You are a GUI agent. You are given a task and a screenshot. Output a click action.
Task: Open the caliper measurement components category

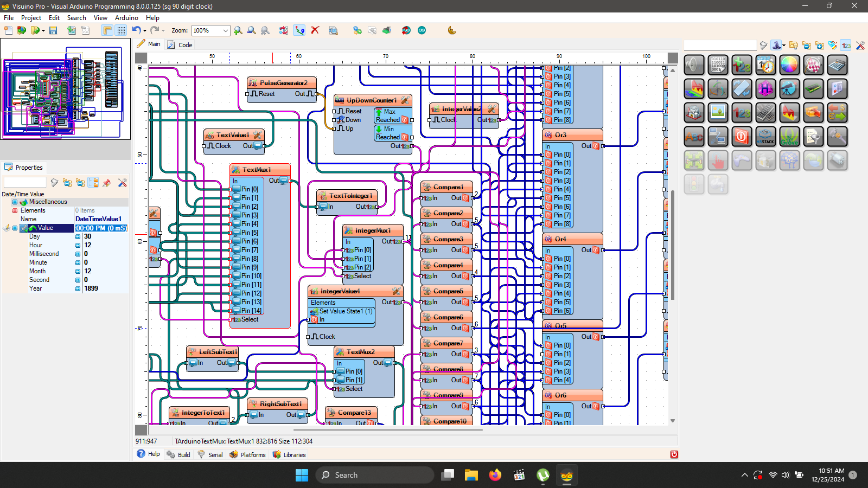point(837,137)
